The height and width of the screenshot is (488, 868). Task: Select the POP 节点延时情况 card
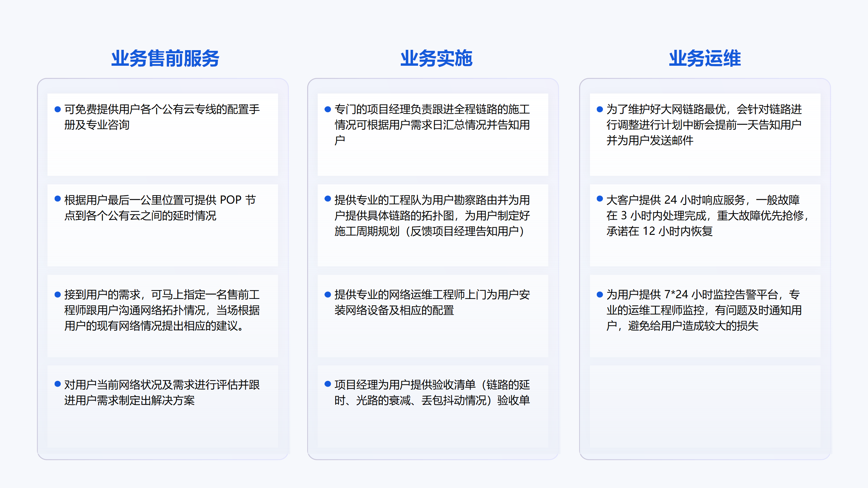point(162,225)
